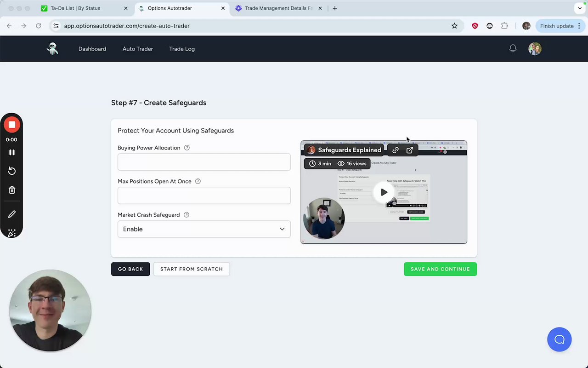Image resolution: width=588 pixels, height=368 pixels.
Task: Show help for Market Crash Safeguard
Action: point(187,215)
